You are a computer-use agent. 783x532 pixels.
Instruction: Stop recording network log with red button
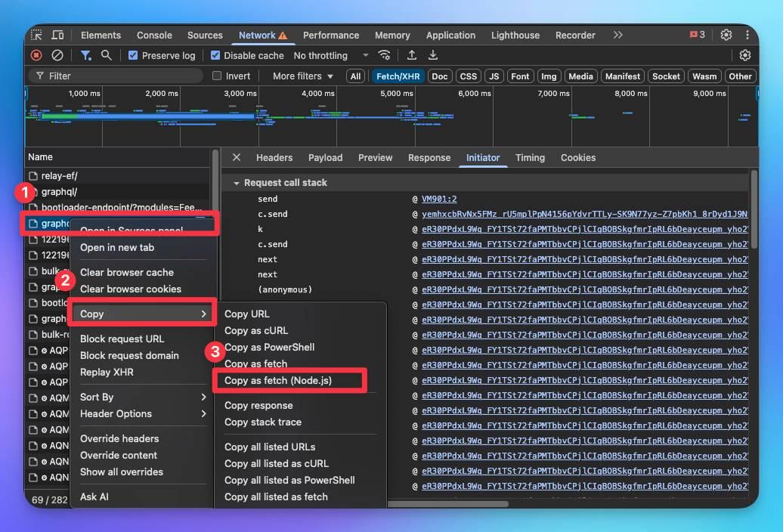tap(36, 55)
